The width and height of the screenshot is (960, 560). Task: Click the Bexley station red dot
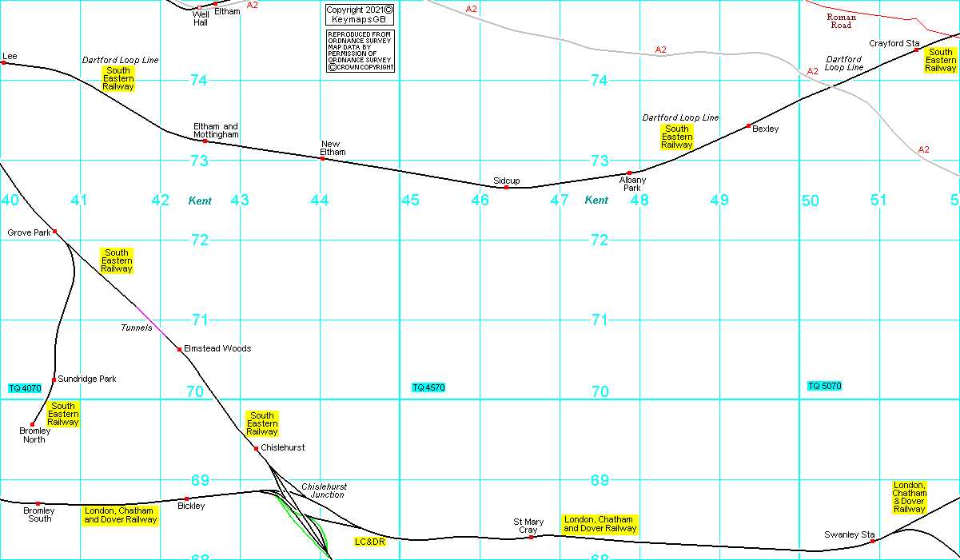[x=748, y=126]
